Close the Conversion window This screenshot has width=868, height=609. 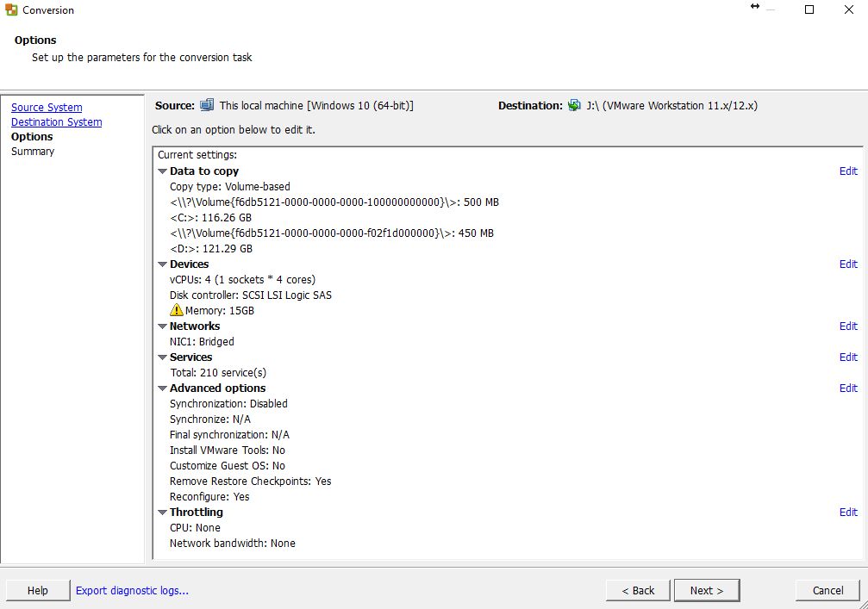pos(849,9)
